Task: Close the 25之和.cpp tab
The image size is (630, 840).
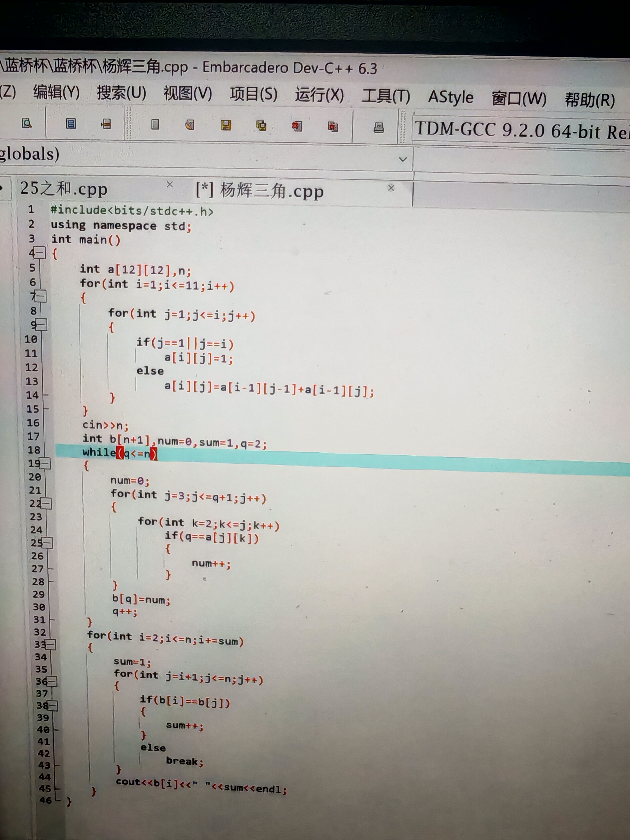Action: coord(170,185)
